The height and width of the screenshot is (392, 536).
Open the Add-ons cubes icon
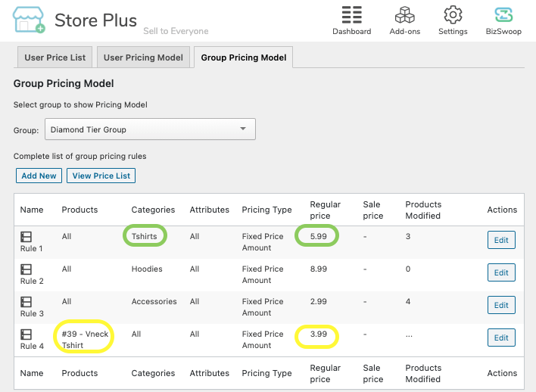click(405, 15)
